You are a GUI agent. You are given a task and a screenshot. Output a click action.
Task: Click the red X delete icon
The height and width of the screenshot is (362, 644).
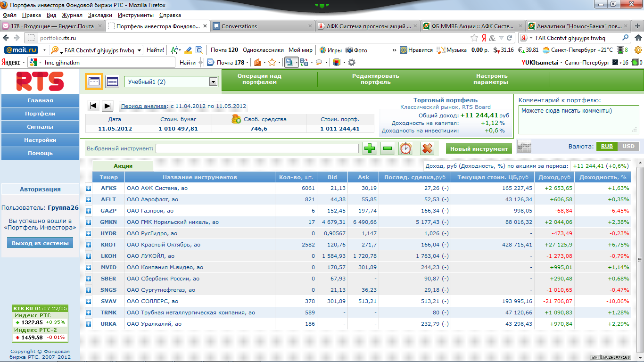coord(427,148)
